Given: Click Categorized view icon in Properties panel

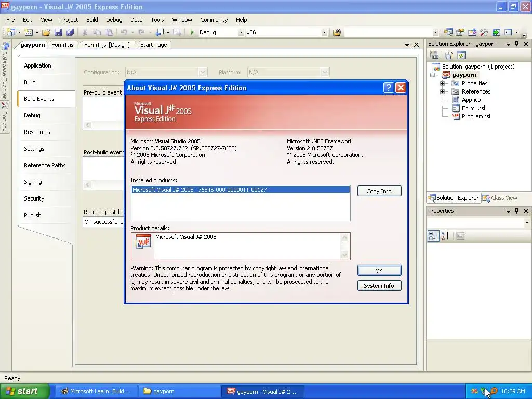Looking at the screenshot, I should (433, 236).
